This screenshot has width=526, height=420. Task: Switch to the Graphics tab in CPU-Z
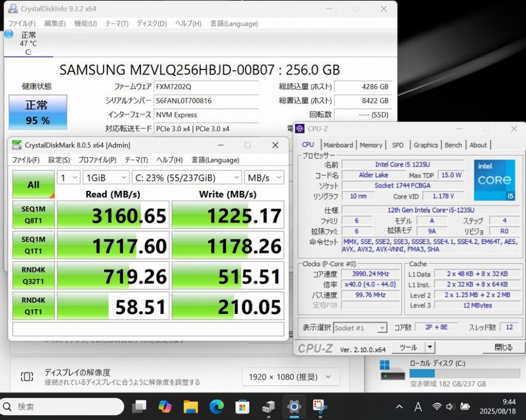pos(426,145)
